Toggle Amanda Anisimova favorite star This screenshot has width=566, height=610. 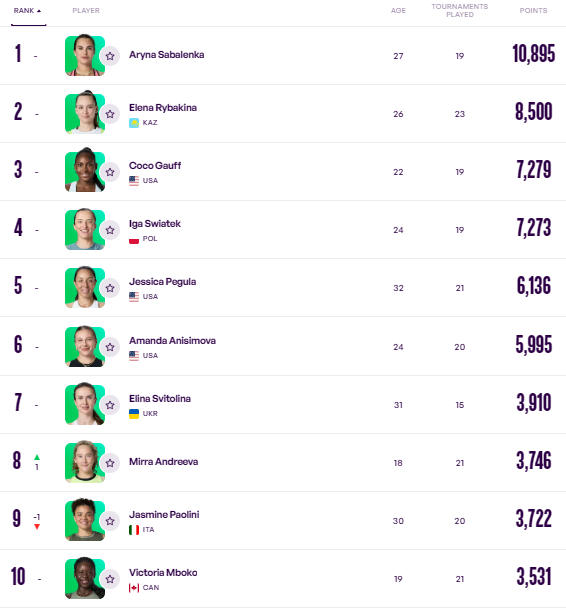pos(110,347)
